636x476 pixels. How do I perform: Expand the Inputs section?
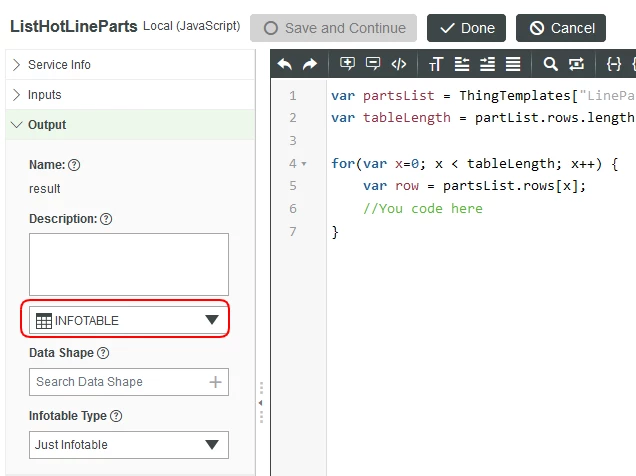tap(130, 95)
